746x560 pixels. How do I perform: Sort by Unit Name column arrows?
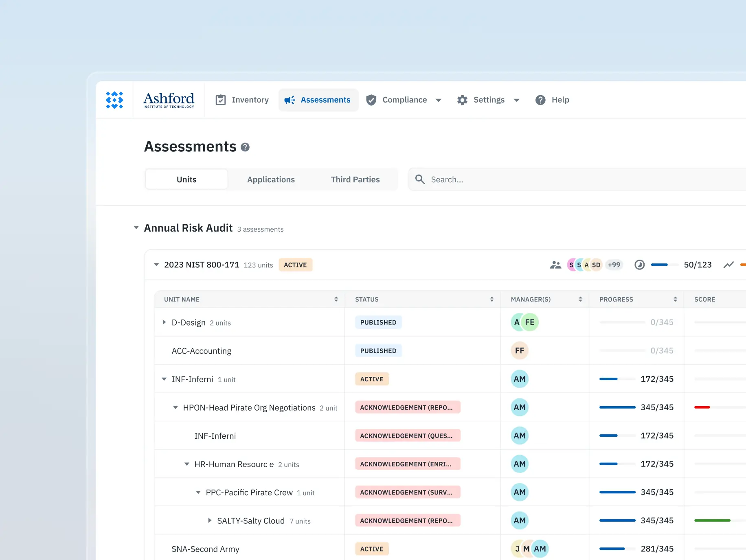coord(336,300)
